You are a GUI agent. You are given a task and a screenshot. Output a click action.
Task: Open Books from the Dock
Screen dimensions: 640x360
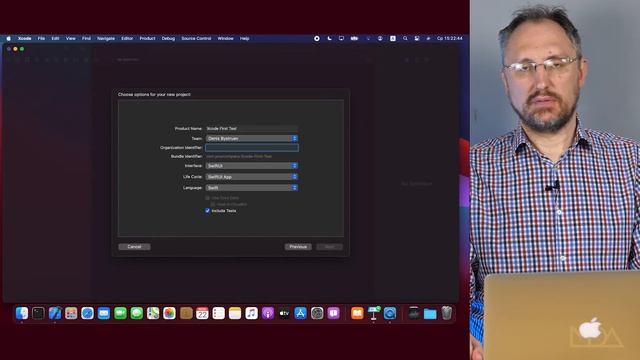[x=357, y=313]
